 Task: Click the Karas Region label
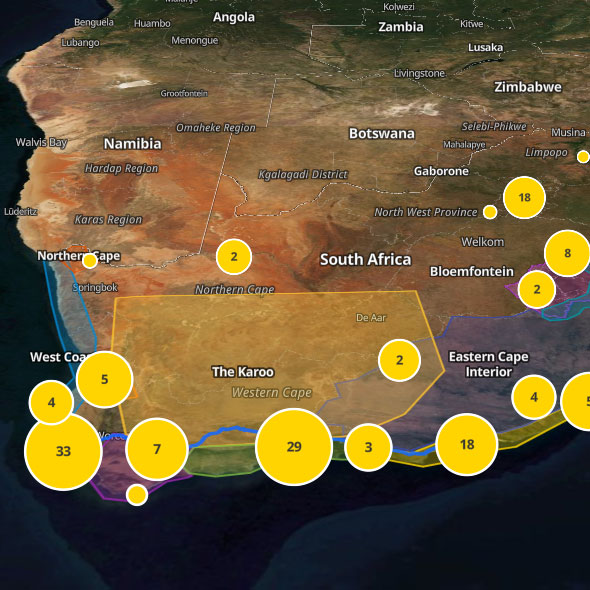point(108,220)
